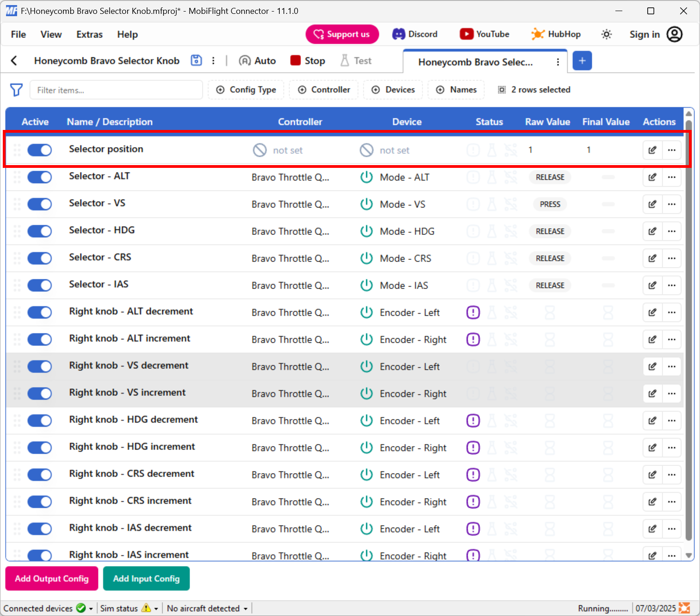
Task: Open Config Type filter dropdown
Action: click(x=246, y=90)
